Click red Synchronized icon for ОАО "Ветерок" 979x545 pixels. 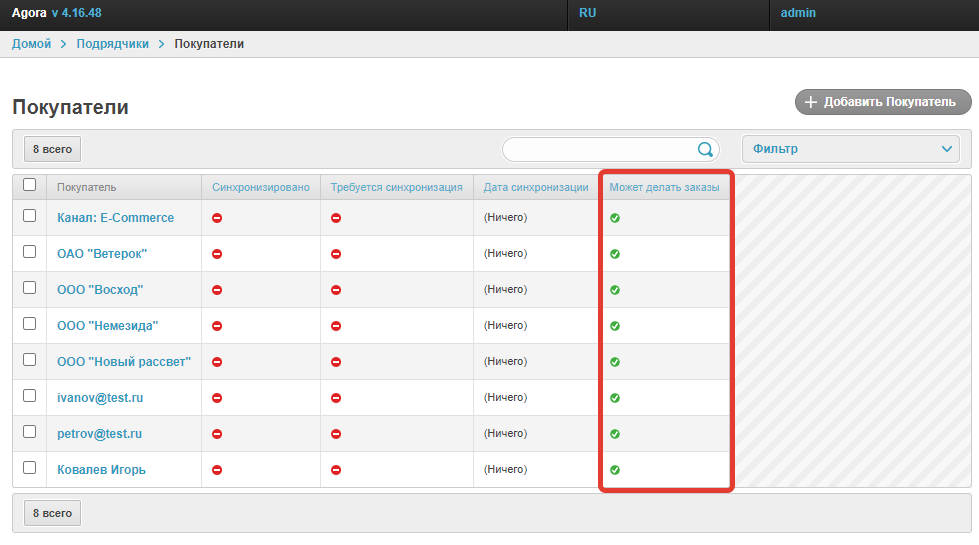tap(217, 254)
